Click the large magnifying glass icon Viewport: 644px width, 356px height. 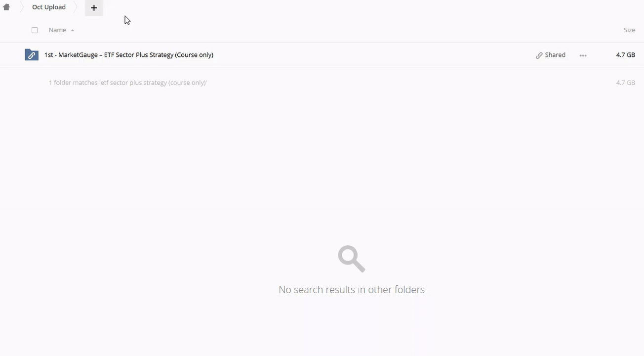[x=351, y=259]
